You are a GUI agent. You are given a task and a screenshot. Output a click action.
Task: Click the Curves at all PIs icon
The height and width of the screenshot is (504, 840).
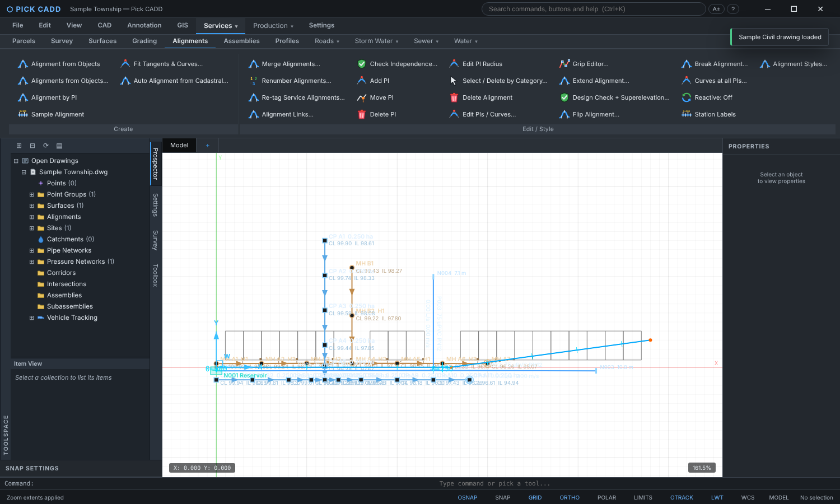click(x=687, y=81)
